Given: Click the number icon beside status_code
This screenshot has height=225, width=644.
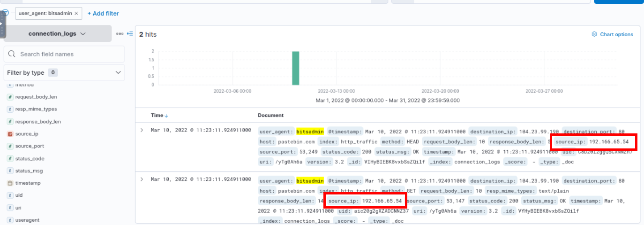Looking at the screenshot, I should 10,158.
